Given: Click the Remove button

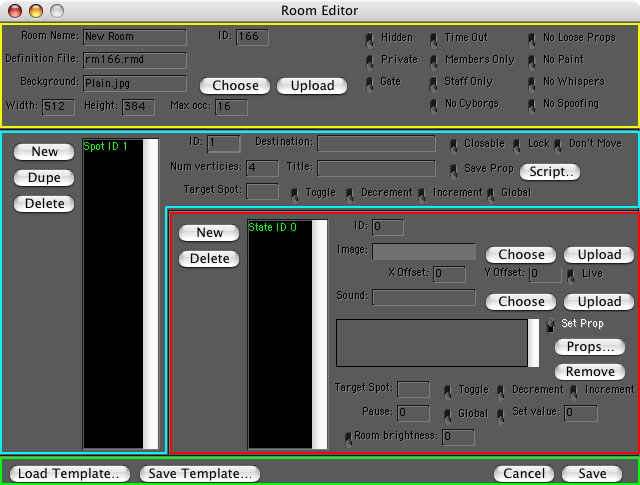Looking at the screenshot, I should point(589,372).
